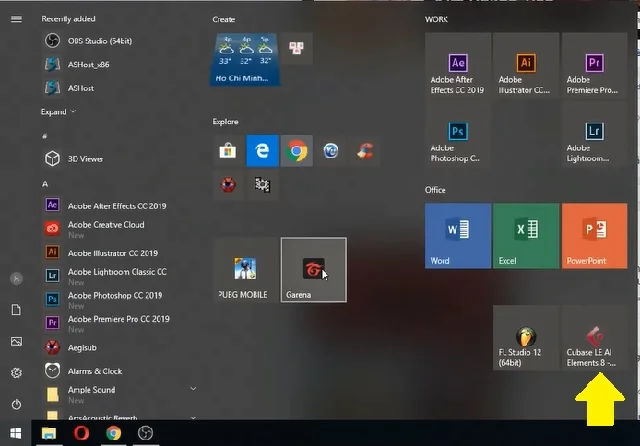
Task: Launch the Garena tile
Action: click(x=313, y=270)
